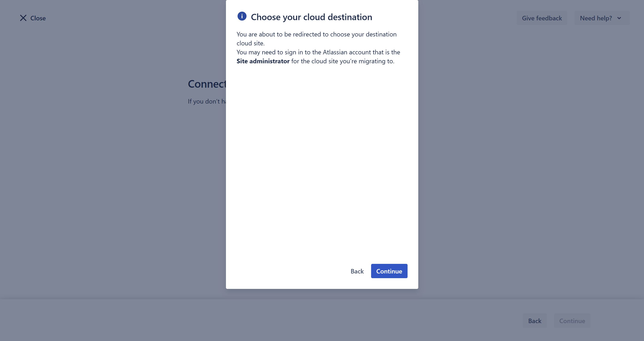
Task: Click the X close icon
Action: pyautogui.click(x=23, y=18)
